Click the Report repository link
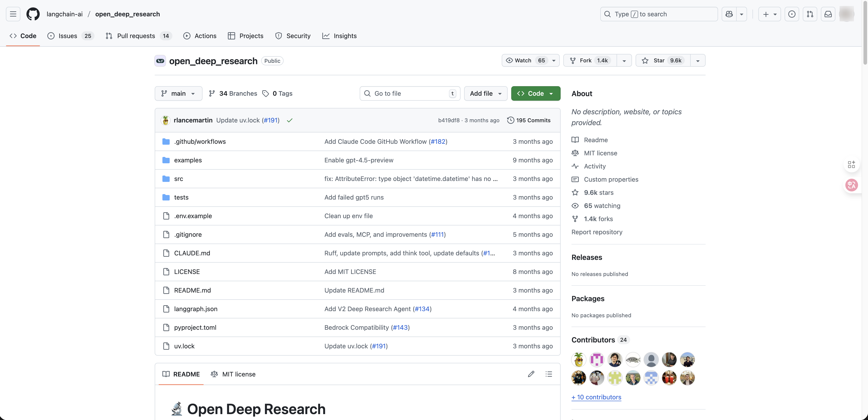 [597, 232]
